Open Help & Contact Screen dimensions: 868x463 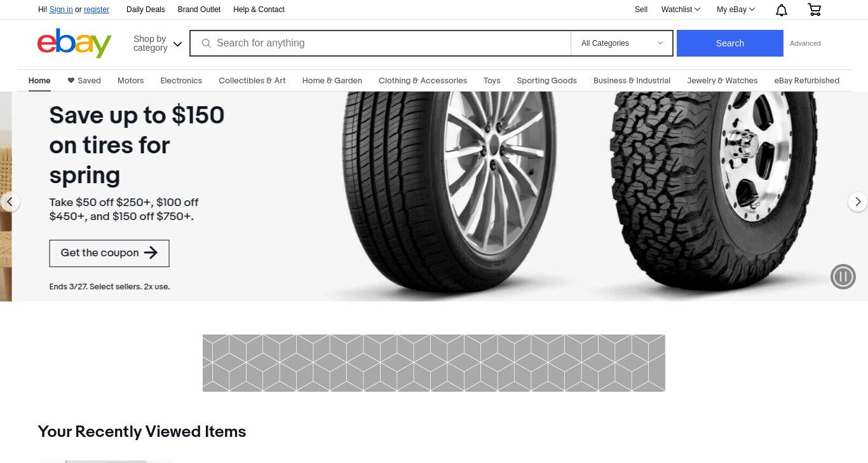click(259, 10)
